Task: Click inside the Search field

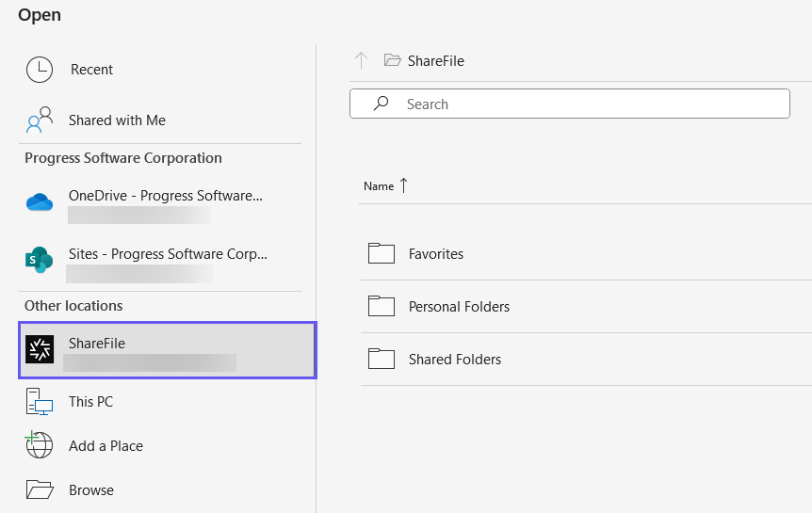Action: (x=570, y=104)
